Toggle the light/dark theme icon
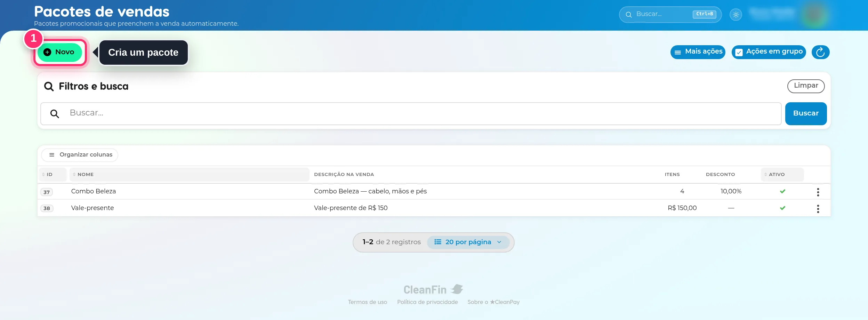The height and width of the screenshot is (320, 868). (x=736, y=15)
